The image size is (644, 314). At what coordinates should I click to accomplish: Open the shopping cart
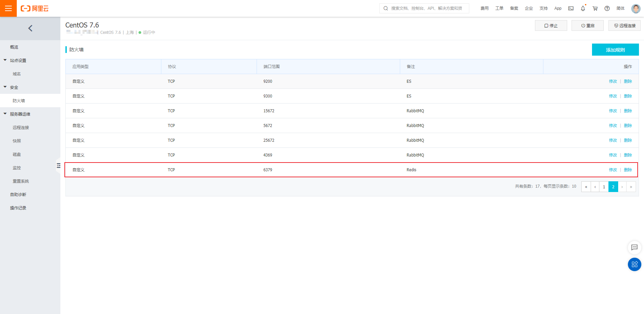(595, 8)
